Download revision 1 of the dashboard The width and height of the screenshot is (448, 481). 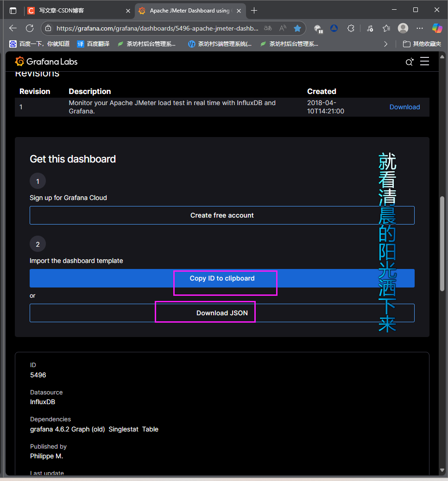[x=405, y=107]
